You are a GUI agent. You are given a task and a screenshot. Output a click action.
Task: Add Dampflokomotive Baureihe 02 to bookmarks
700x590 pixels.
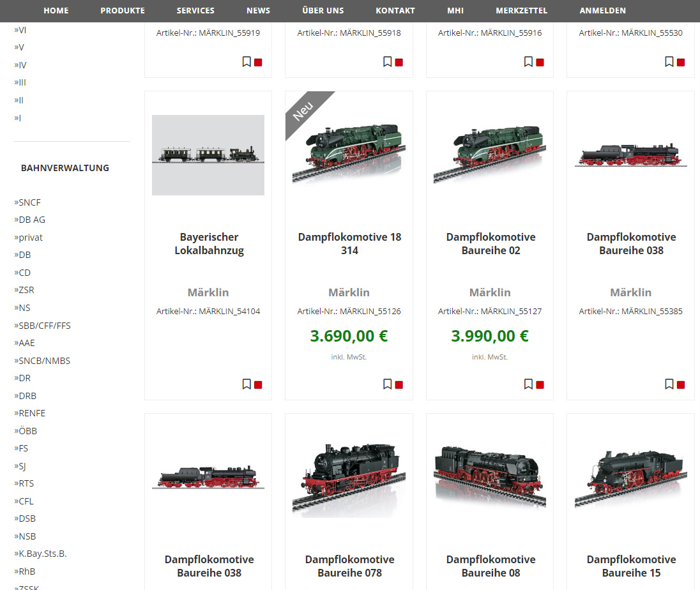(528, 384)
